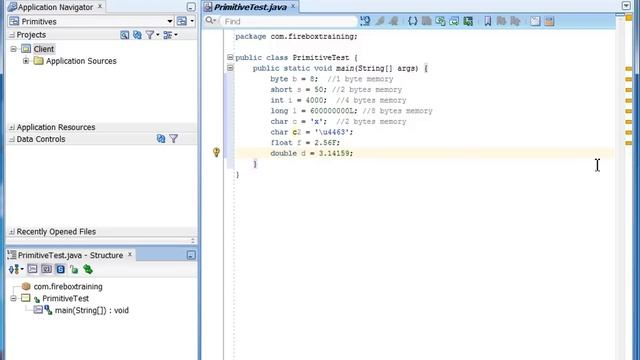Click the top warning marker in overview margin
The height and width of the screenshot is (360, 640).
[629, 69]
